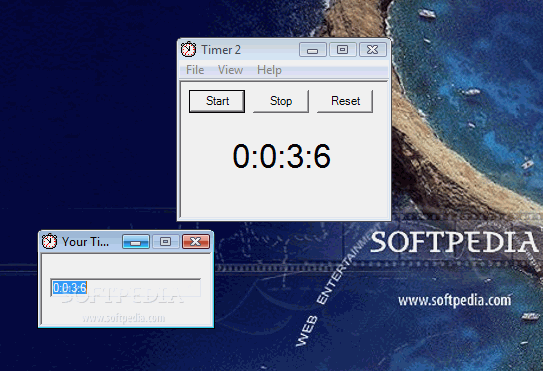
Task: Click the Your Ti... window clock icon
Action: point(50,241)
